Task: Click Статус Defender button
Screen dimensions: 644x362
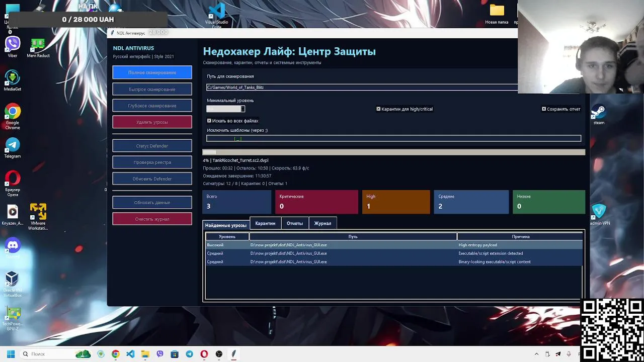Action: (x=152, y=146)
